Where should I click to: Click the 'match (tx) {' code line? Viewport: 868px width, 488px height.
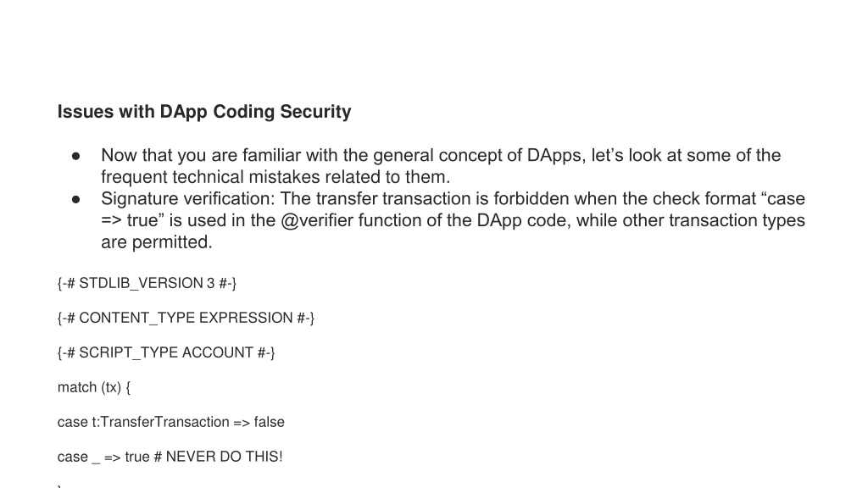(94, 387)
